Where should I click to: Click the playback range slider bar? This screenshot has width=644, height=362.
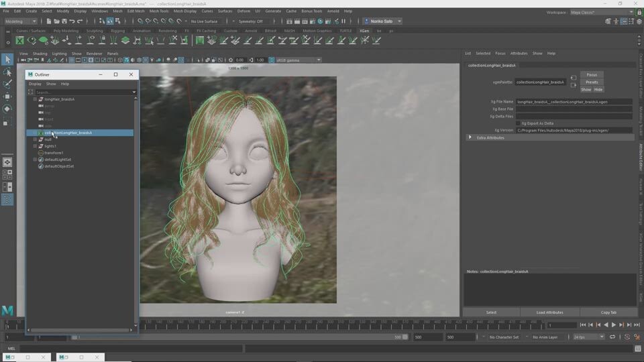pyautogui.click(x=239, y=337)
